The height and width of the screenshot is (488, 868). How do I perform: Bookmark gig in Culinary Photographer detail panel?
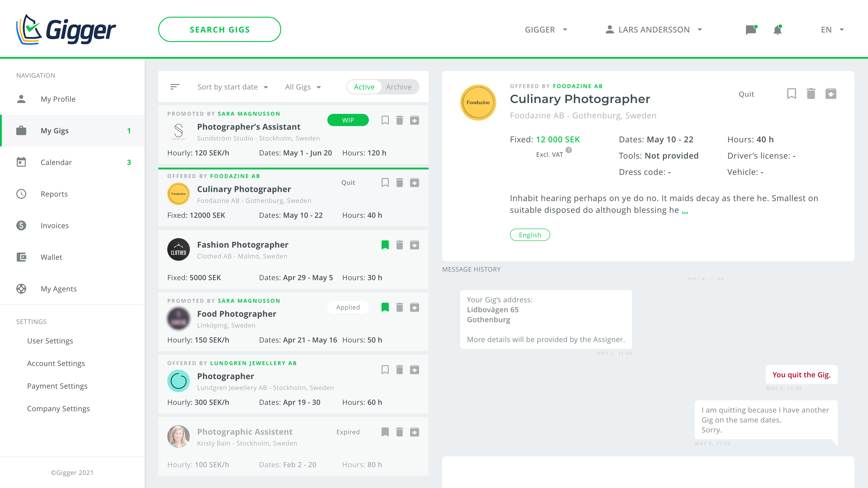792,94
